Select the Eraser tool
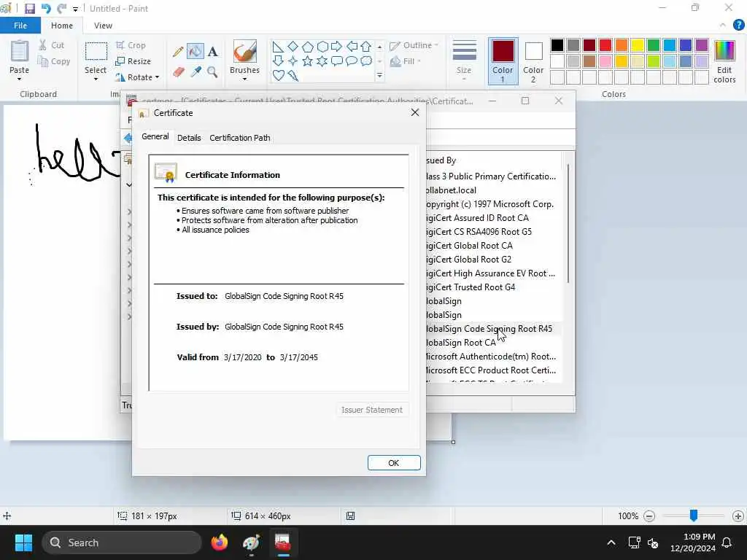This screenshot has height=560, width=747. click(x=179, y=72)
